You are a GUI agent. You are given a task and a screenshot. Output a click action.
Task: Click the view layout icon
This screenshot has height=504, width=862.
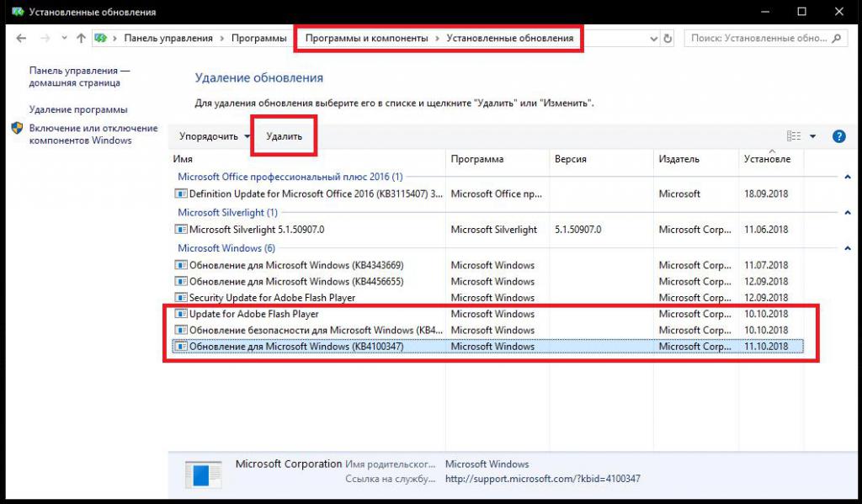793,136
